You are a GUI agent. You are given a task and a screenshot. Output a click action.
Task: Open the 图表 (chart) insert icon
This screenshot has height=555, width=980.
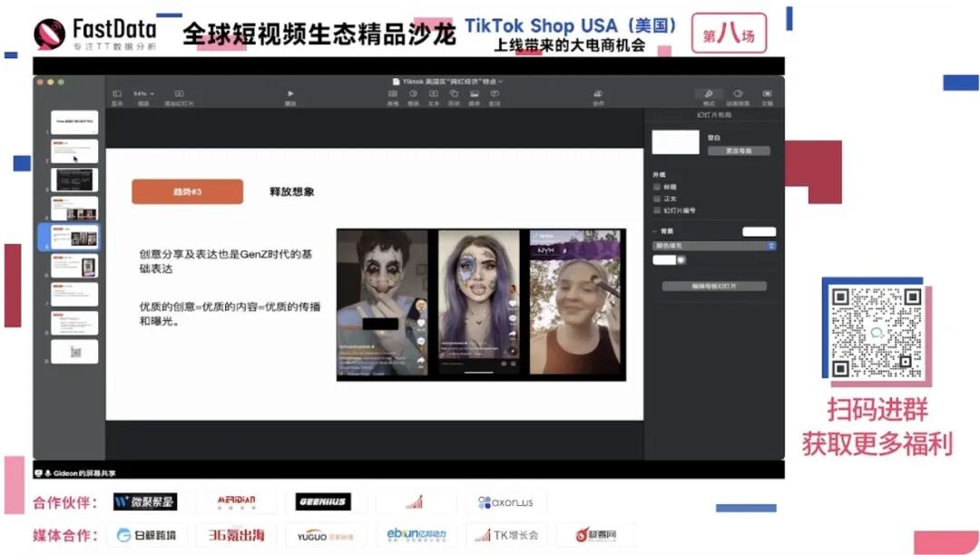pyautogui.click(x=413, y=93)
